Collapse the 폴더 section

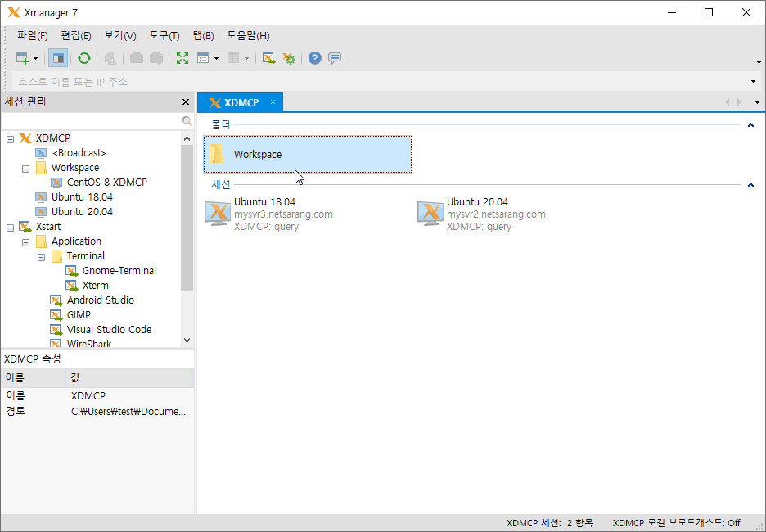point(750,125)
